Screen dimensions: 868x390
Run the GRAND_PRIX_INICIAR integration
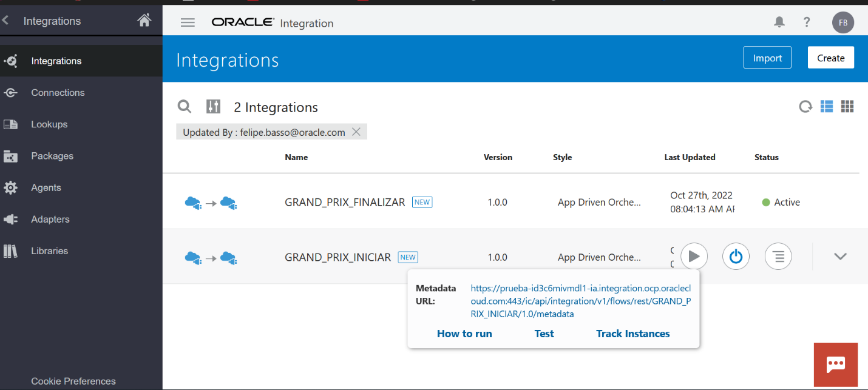[694, 257]
